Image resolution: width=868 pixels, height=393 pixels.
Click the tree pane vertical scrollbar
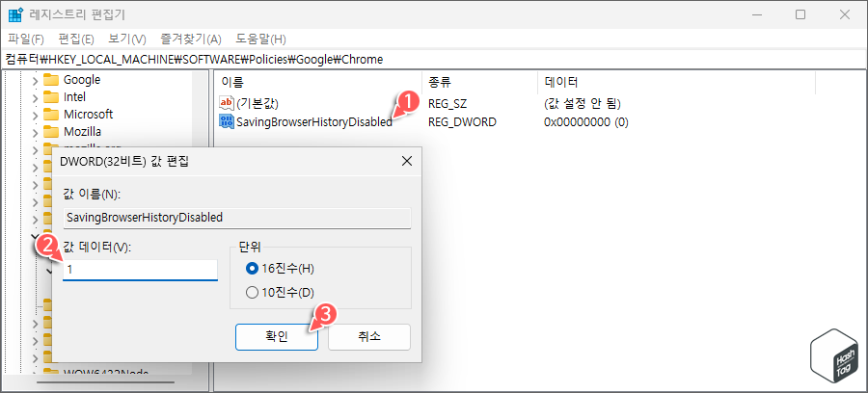tap(200, 223)
